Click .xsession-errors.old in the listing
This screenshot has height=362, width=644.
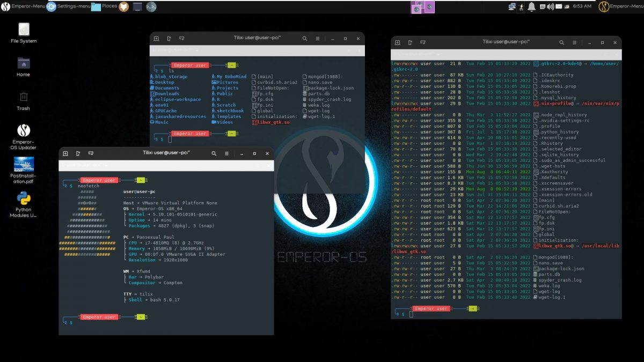coord(566,195)
